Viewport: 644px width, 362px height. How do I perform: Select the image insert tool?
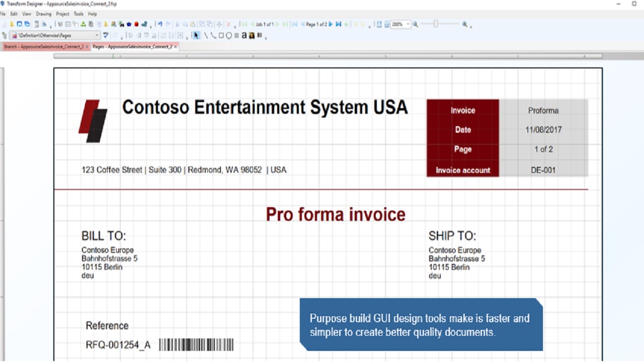(x=251, y=35)
